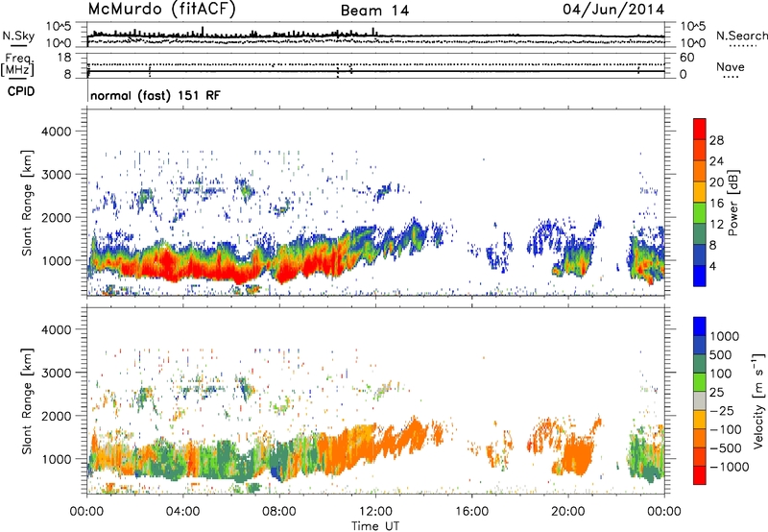Click the "normal (fast) 151 RF" text

[x=156, y=95]
